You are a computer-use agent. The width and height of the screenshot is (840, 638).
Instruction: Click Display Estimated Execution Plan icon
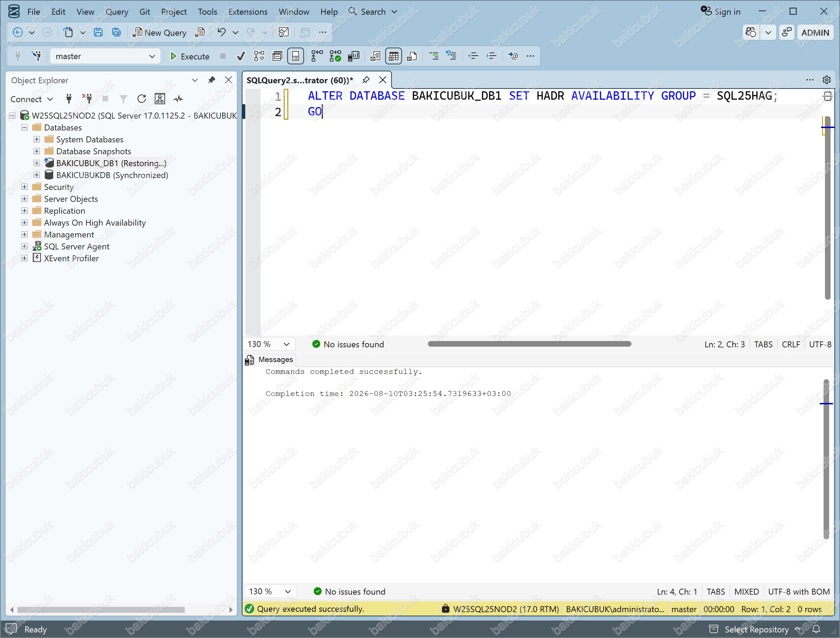pos(259,56)
